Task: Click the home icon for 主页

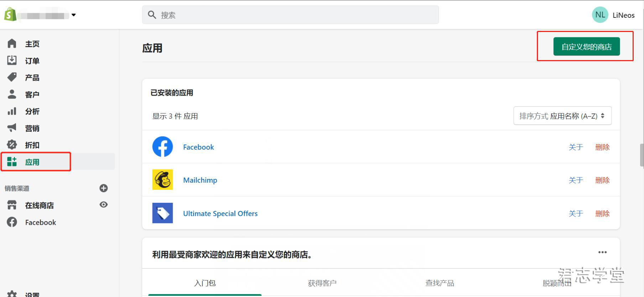Action: coord(12,43)
